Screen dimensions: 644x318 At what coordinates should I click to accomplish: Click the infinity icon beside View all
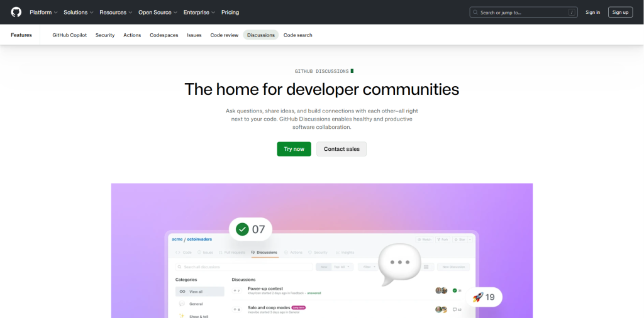[x=182, y=292]
